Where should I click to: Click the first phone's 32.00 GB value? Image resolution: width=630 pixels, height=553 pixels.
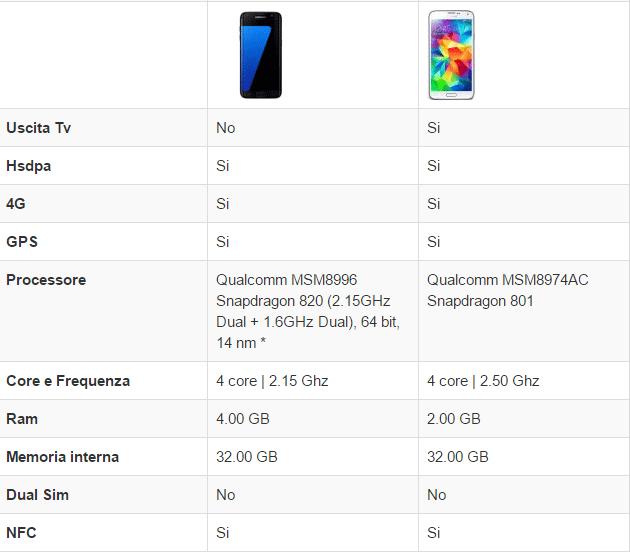point(247,457)
